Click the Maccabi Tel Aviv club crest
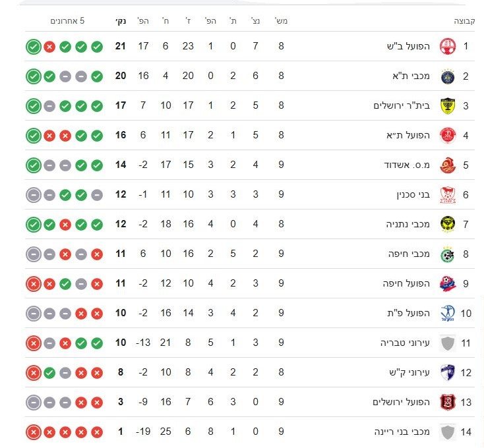 (448, 76)
